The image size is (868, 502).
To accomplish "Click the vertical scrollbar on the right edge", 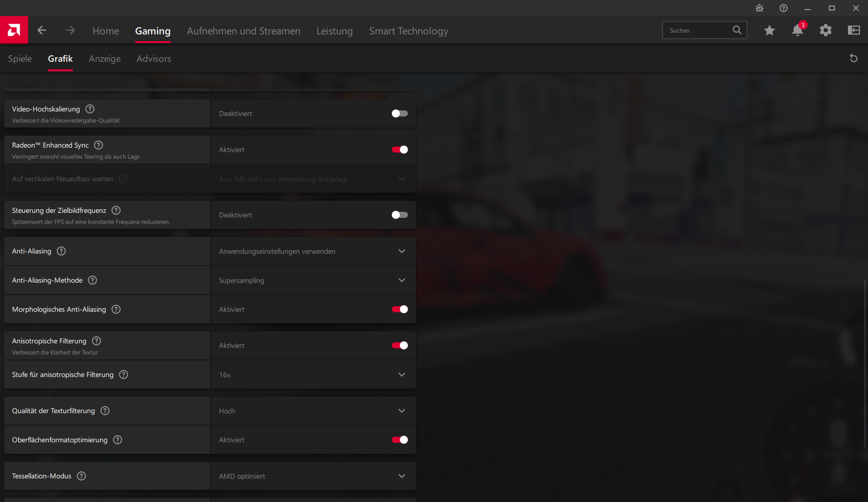I will click(864, 364).
